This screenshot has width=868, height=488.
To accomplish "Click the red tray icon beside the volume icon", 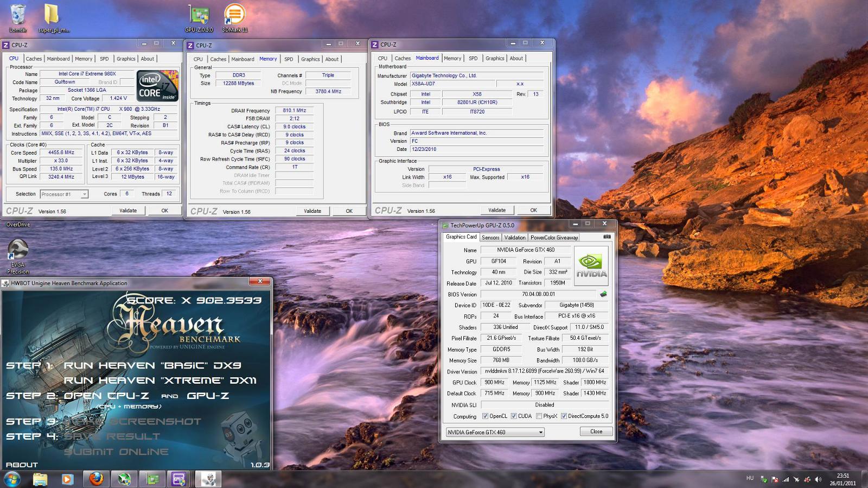I will point(807,479).
